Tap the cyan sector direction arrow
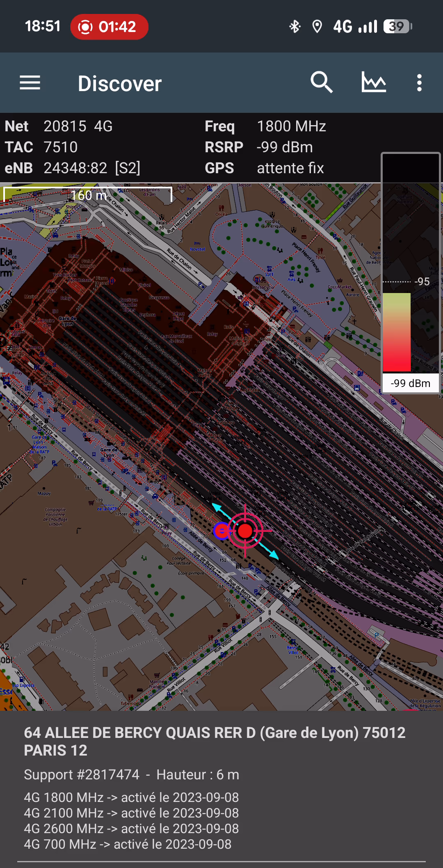This screenshot has height=868, width=443. [271, 552]
